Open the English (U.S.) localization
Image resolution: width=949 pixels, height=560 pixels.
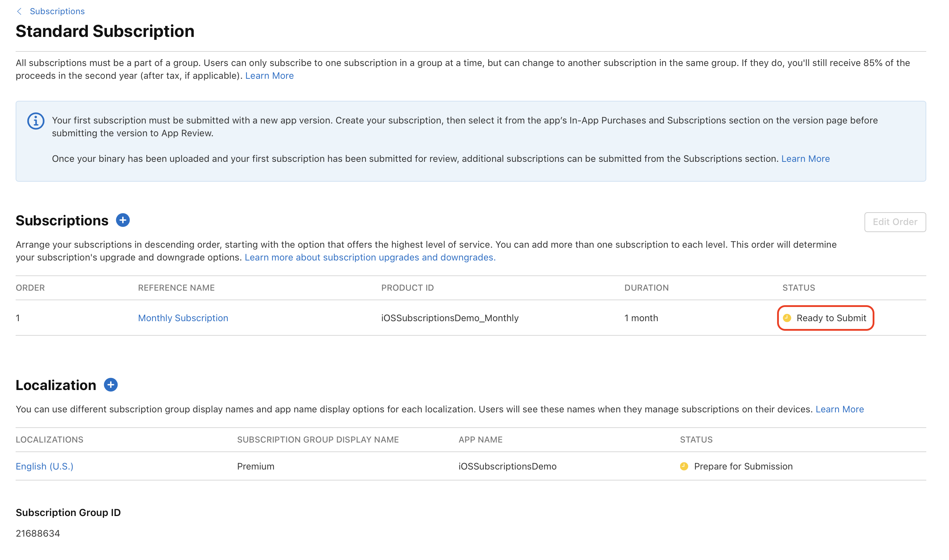pos(44,466)
